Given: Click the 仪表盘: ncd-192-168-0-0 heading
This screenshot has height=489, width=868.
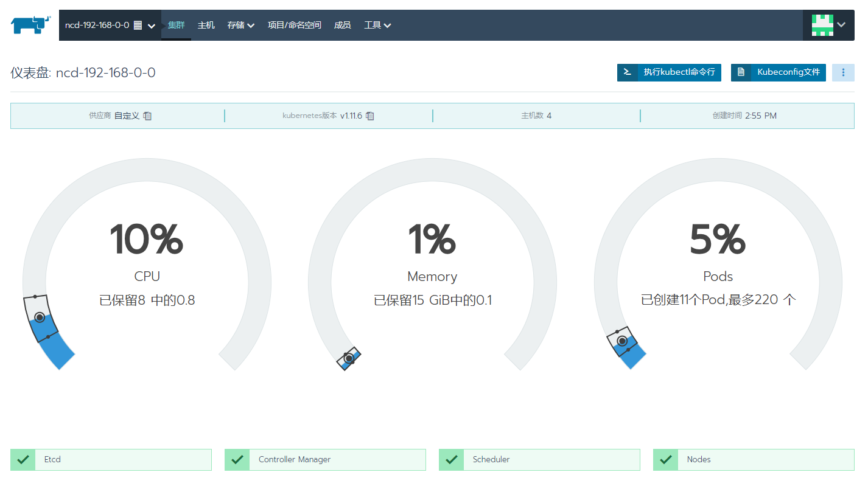Looking at the screenshot, I should click(83, 73).
